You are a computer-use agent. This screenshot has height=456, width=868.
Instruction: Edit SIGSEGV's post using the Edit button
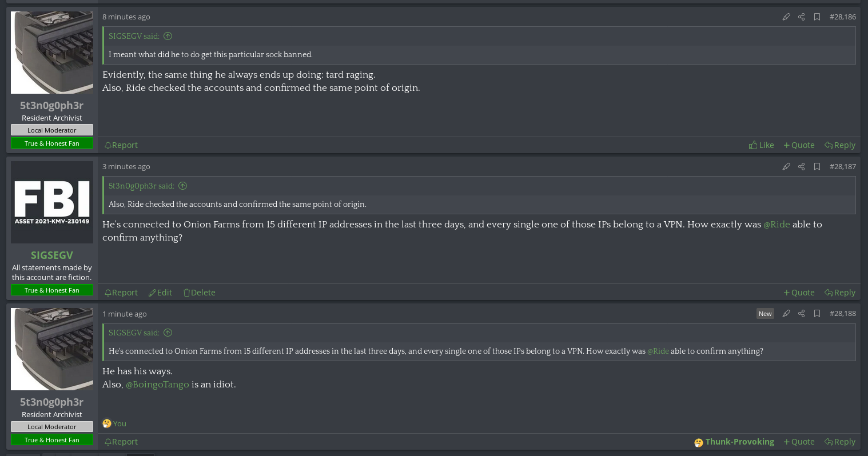point(161,293)
